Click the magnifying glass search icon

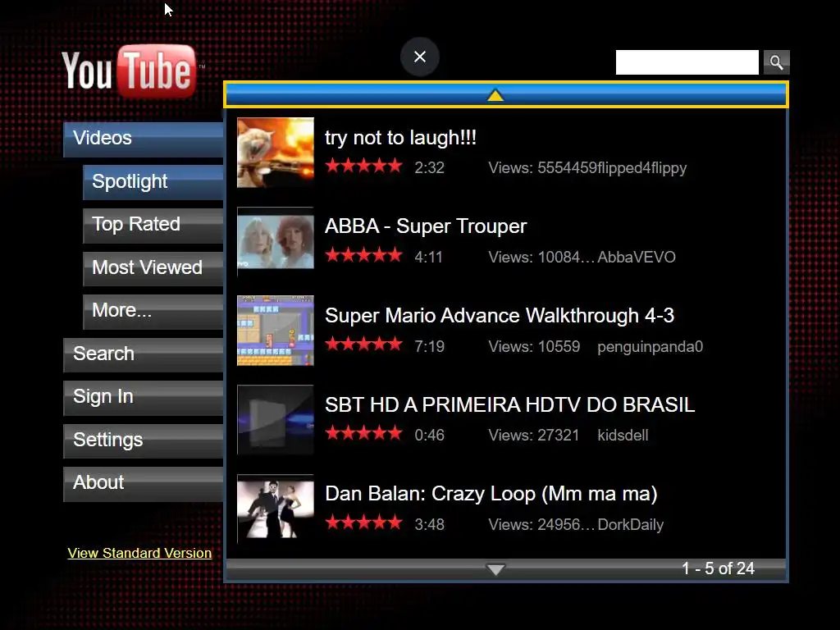click(x=776, y=62)
